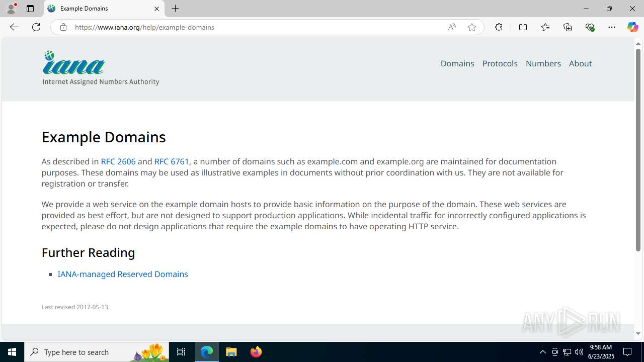Open Firefox taskbar icon

point(256,352)
